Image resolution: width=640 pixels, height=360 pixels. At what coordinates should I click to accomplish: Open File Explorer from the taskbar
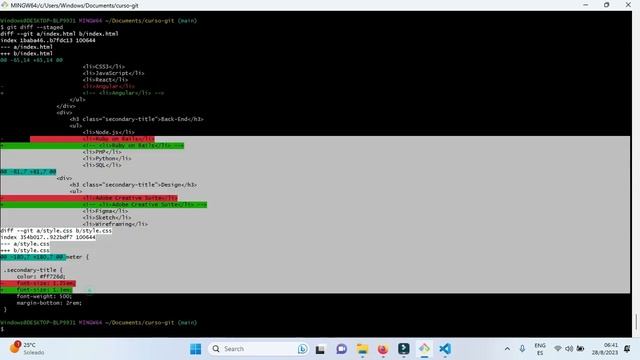click(362, 349)
